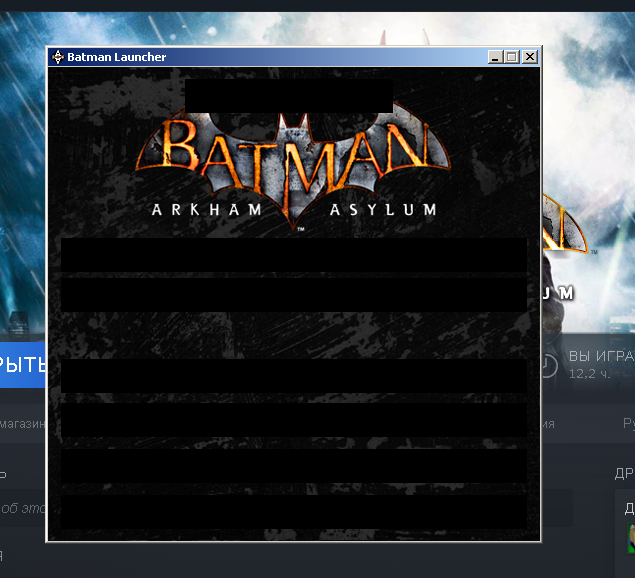
Task: Maximize the Batman Launcher window
Action: click(511, 57)
